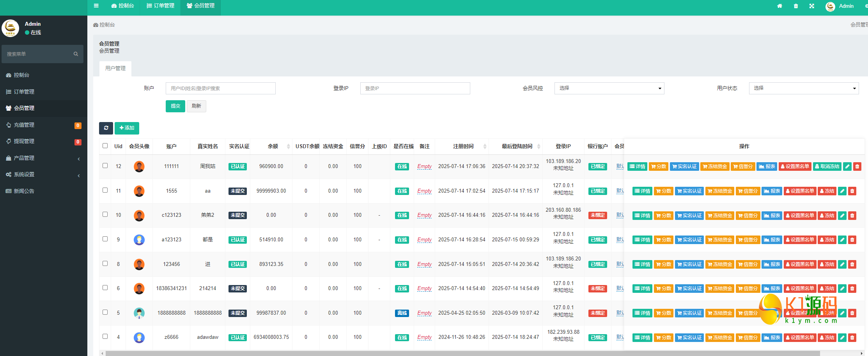This screenshot has height=356, width=868.
Task: Click the green edit pencil for user 111111
Action: (847, 166)
